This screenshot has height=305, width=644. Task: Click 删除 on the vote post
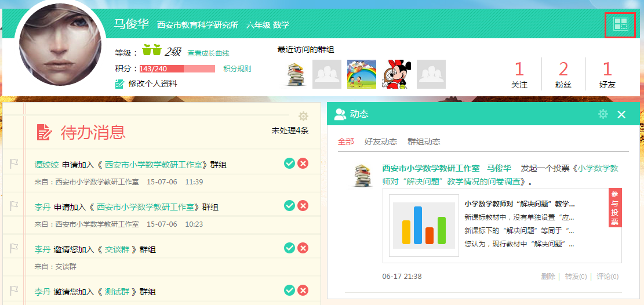[548, 276]
